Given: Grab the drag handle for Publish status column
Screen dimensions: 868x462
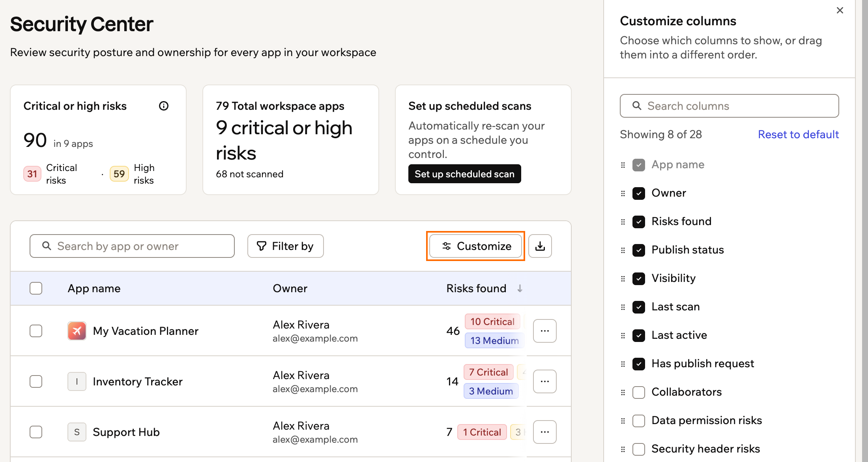Looking at the screenshot, I should [623, 250].
